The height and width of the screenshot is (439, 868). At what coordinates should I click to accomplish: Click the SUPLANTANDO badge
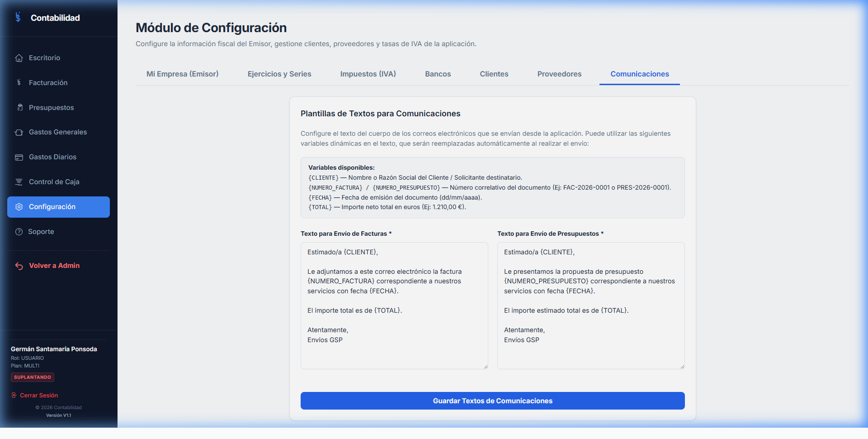coord(33,377)
